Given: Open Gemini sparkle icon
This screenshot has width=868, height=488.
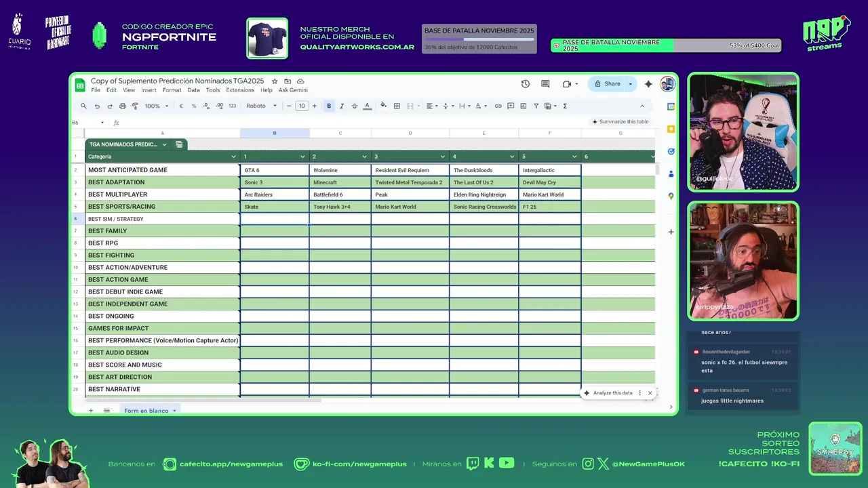Looking at the screenshot, I should pos(648,84).
